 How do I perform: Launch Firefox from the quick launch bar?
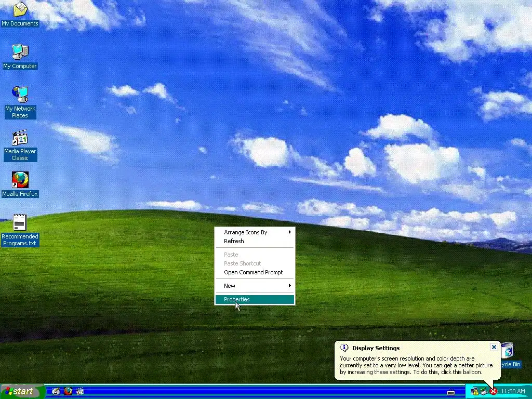(x=68, y=391)
